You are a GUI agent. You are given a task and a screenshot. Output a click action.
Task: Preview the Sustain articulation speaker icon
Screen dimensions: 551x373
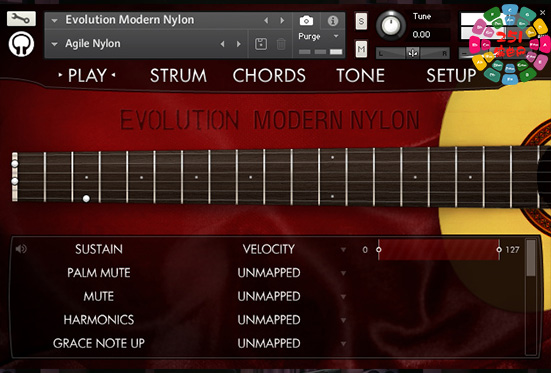point(21,249)
